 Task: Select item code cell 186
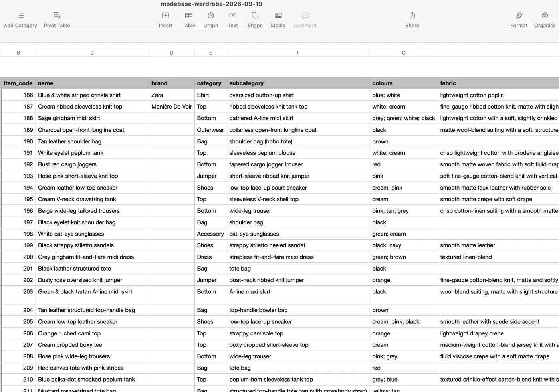coord(18,95)
